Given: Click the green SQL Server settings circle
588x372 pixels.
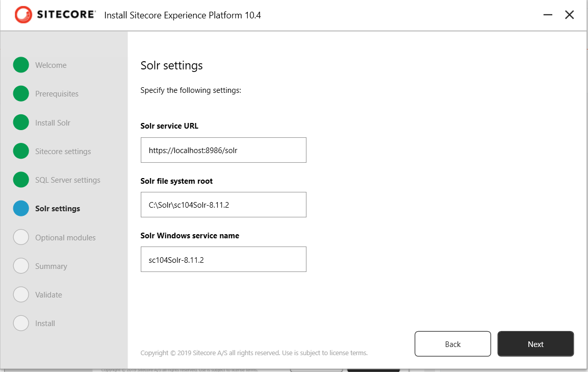Looking at the screenshot, I should (x=21, y=180).
